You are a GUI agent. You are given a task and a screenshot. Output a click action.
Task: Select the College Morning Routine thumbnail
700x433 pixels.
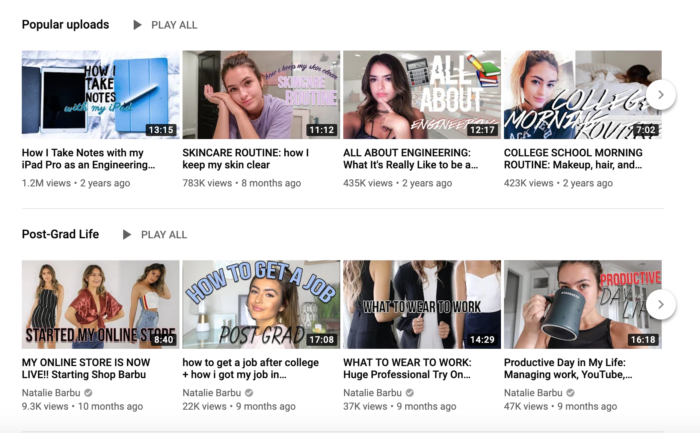575,95
